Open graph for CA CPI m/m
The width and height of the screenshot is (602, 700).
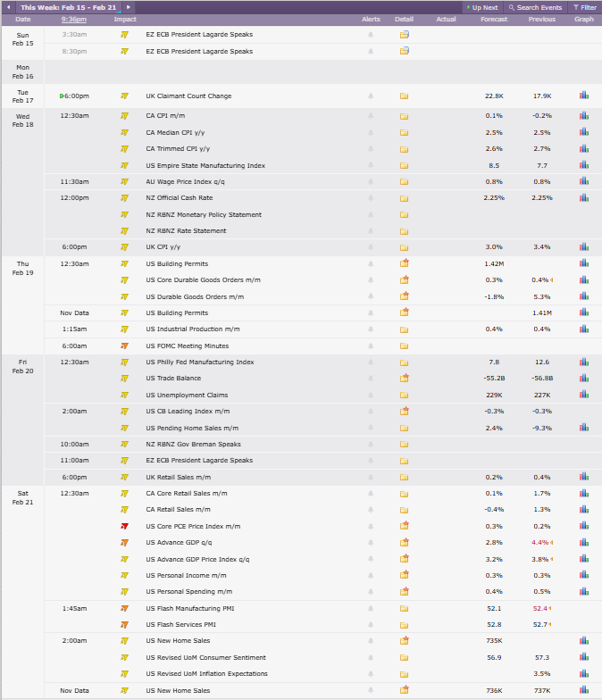click(584, 116)
